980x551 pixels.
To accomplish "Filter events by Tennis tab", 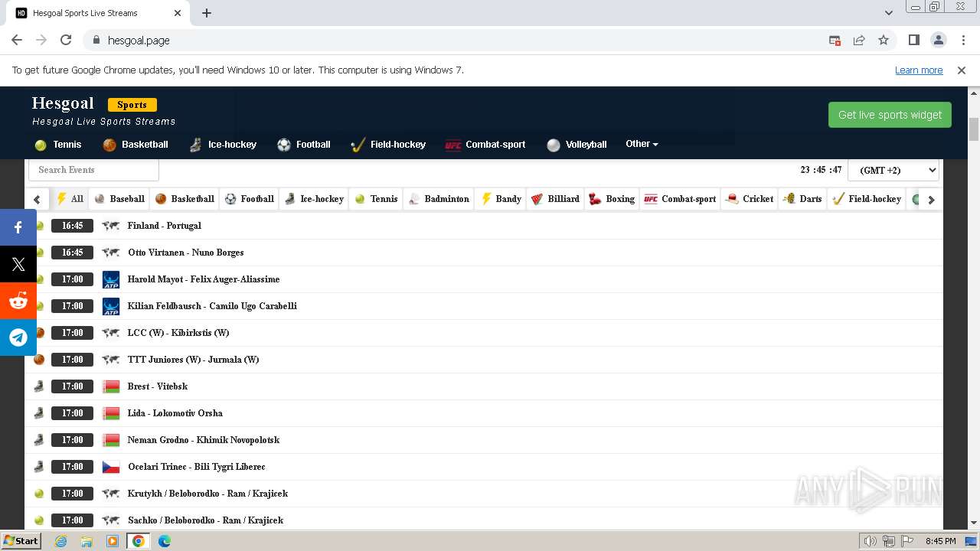I will point(376,199).
